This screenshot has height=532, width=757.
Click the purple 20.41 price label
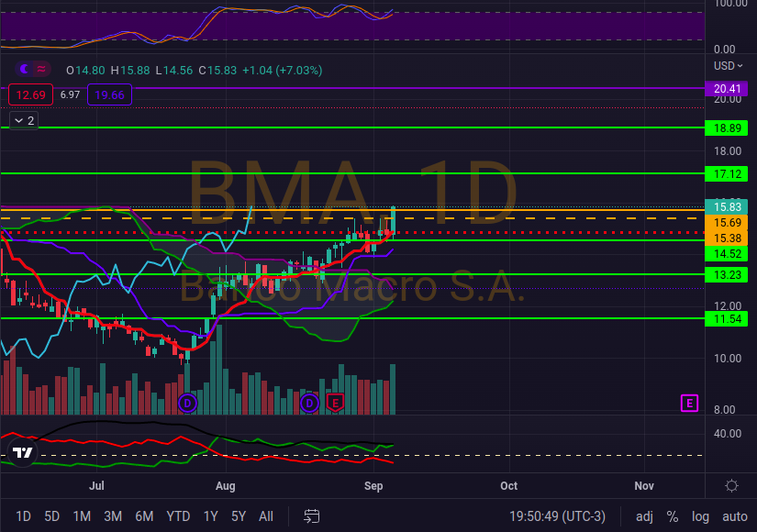tap(727, 89)
